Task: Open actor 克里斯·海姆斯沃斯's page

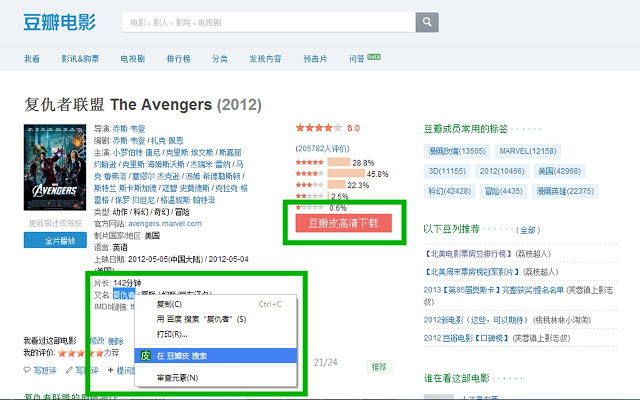Action: coord(154,164)
